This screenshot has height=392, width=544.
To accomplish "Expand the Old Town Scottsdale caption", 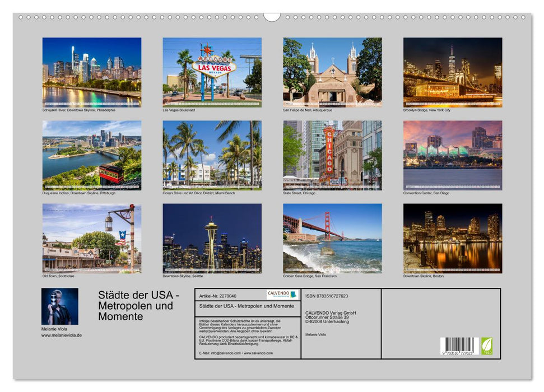I will pos(58,277).
